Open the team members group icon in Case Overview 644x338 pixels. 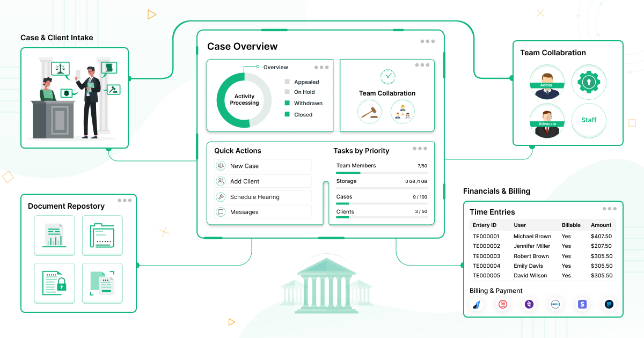click(402, 112)
